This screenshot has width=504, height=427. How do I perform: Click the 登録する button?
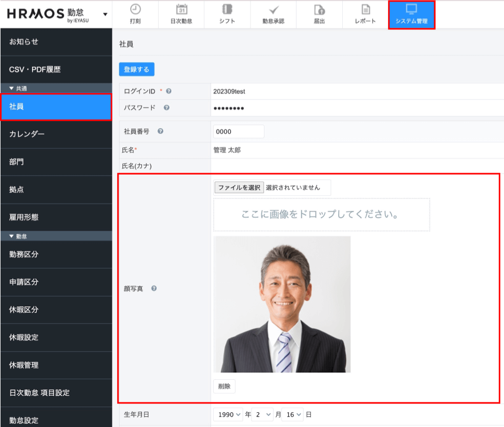point(136,69)
